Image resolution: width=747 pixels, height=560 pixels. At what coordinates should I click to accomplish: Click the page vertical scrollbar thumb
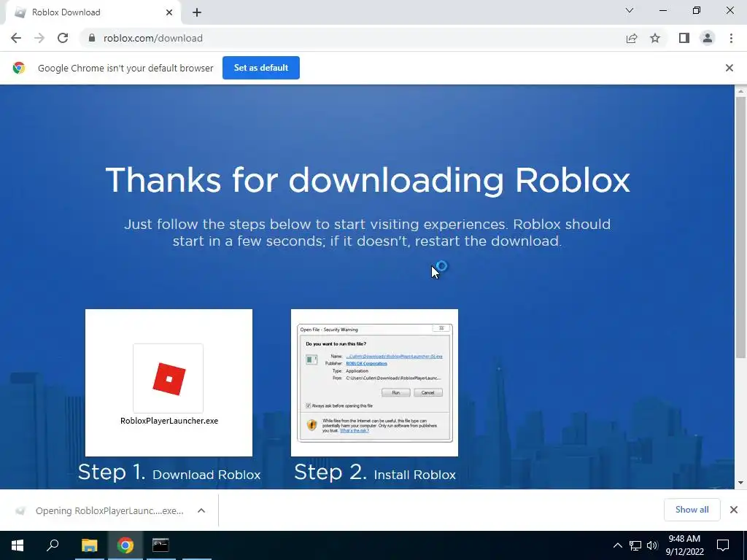740,227
